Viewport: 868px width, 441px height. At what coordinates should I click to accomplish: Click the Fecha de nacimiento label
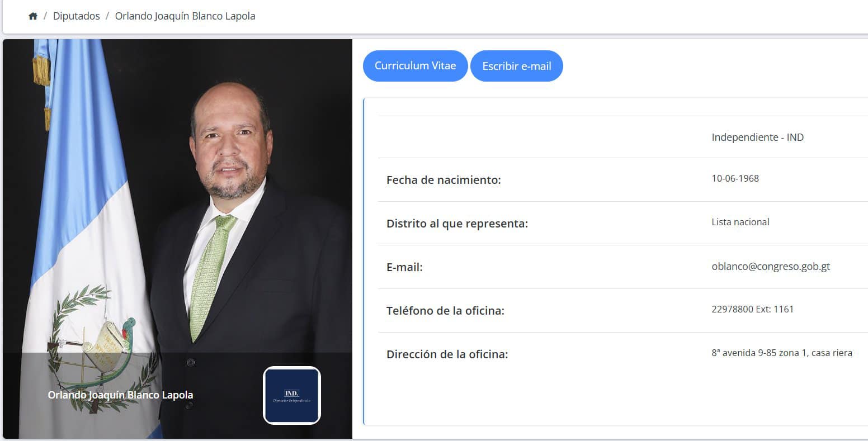pos(444,180)
